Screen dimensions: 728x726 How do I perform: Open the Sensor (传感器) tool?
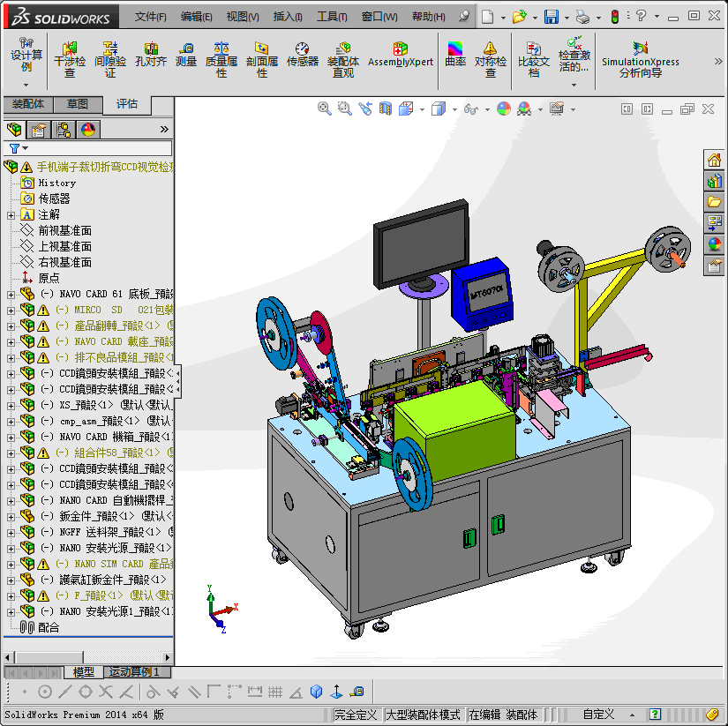(303, 55)
